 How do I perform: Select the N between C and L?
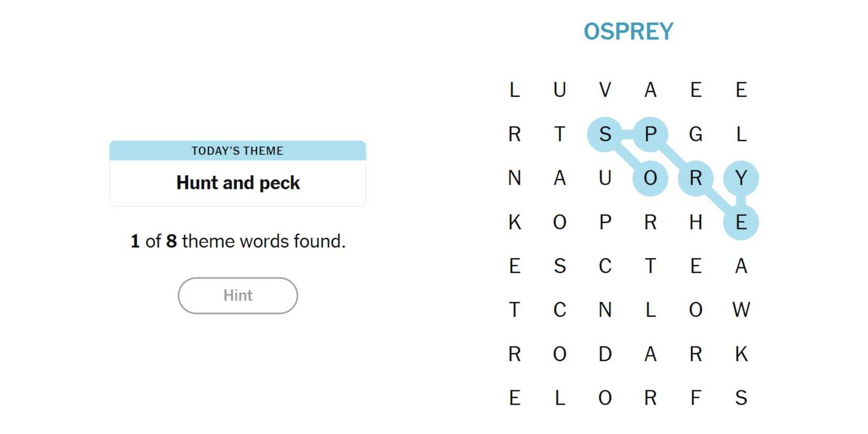[605, 310]
